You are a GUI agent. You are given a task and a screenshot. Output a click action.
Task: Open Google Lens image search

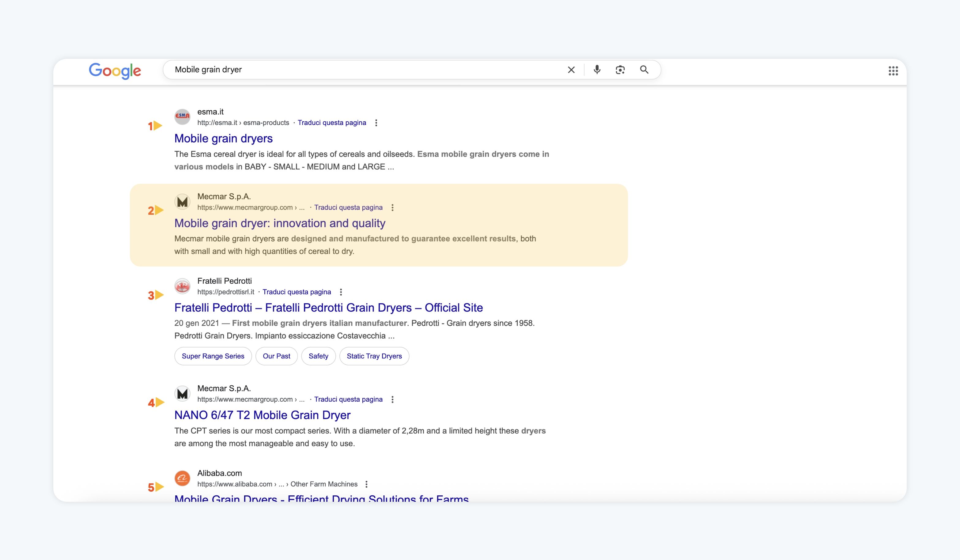pos(620,70)
